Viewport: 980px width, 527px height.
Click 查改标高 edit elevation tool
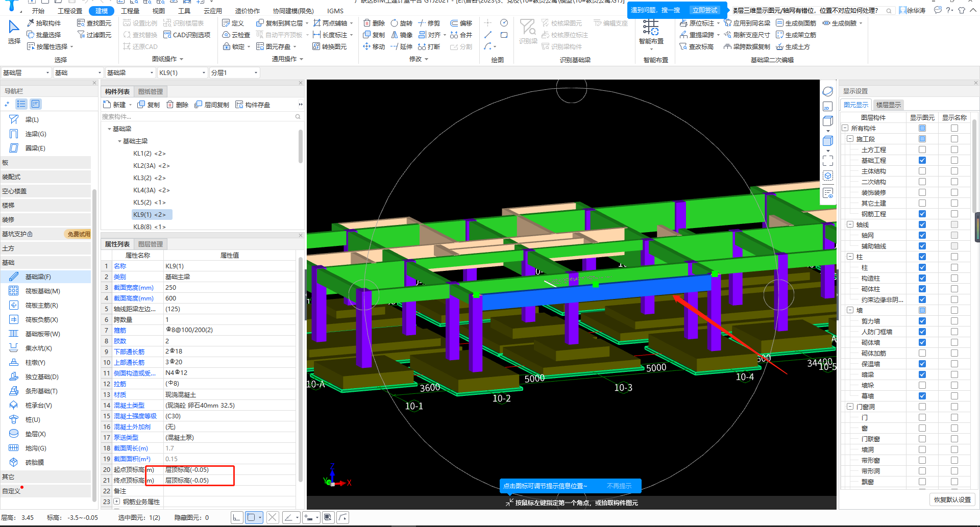pyautogui.click(x=697, y=46)
